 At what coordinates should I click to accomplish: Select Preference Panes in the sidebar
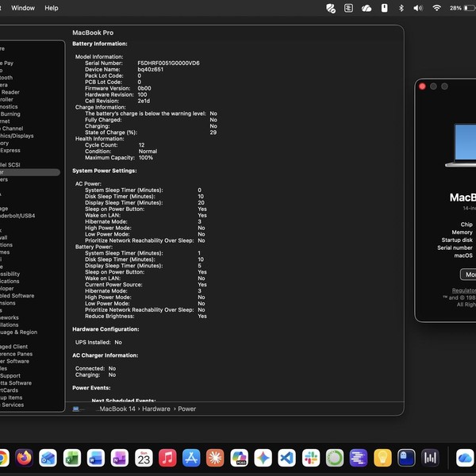(16, 354)
